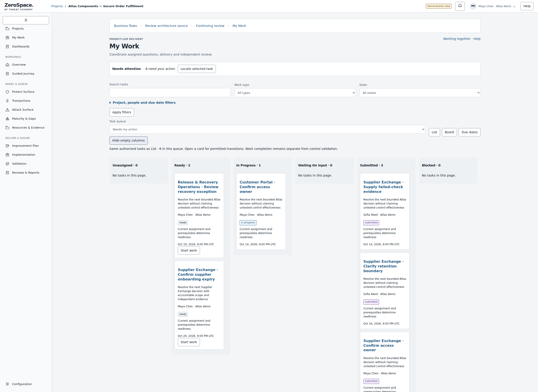Image resolution: width=538 pixels, height=392 pixels.
Task: Click the Implementation icon
Action: (7, 155)
